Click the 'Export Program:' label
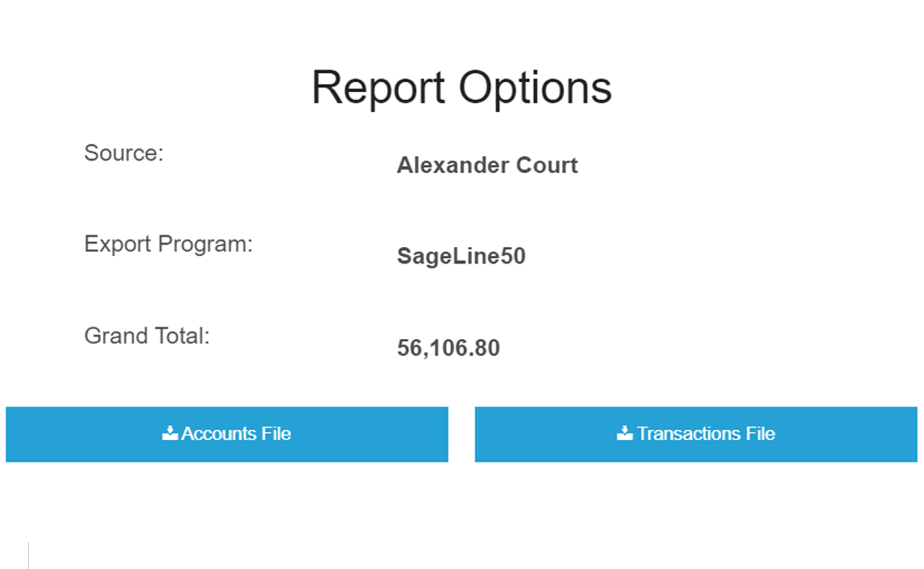The height and width of the screenshot is (569, 924). click(x=168, y=243)
